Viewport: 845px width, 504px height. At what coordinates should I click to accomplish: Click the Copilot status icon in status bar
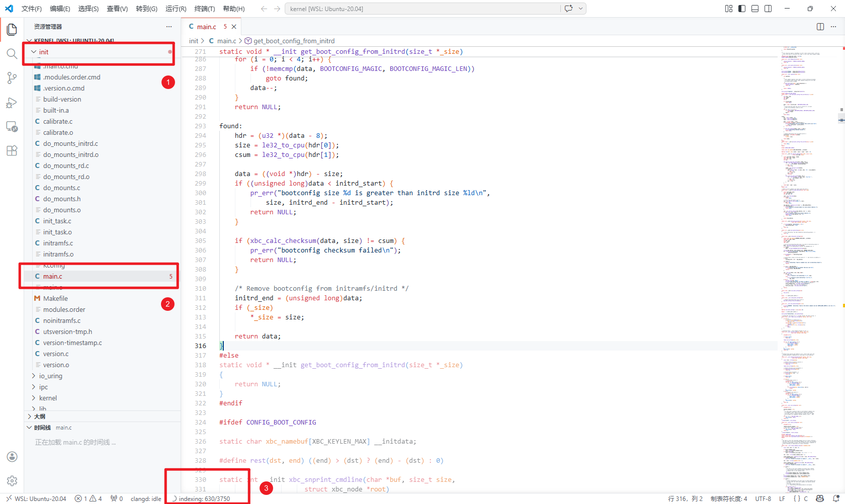pyautogui.click(x=820, y=499)
